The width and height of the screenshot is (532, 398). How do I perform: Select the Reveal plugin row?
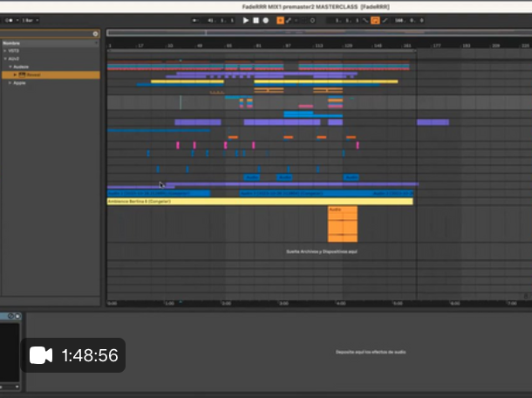[51, 75]
